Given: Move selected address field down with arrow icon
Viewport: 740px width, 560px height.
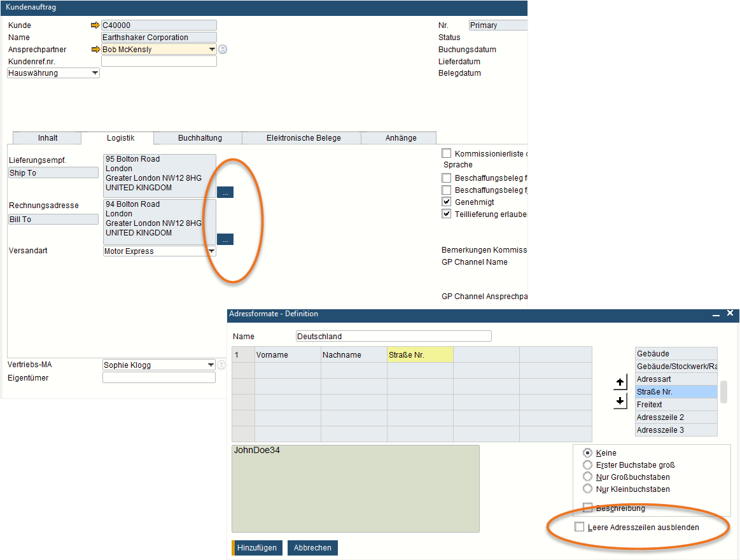Looking at the screenshot, I should click(x=620, y=402).
